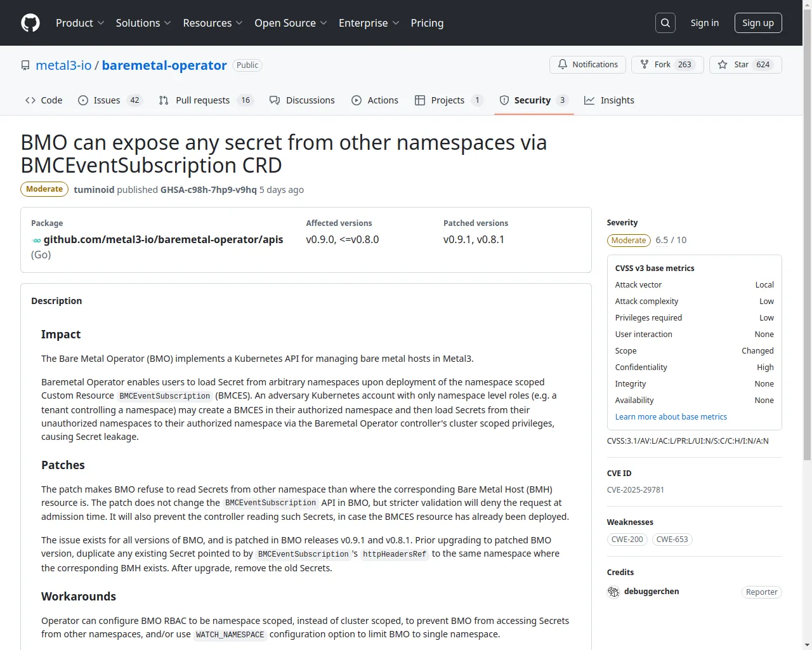Screen dimensions: 812x650
Task: Click the 6.5 / 10 severity score
Action: [671, 240]
